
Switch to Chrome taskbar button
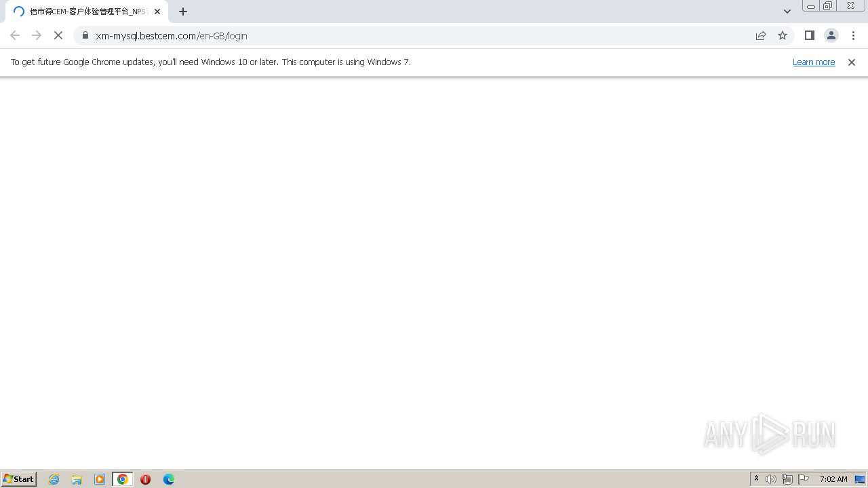pos(123,479)
